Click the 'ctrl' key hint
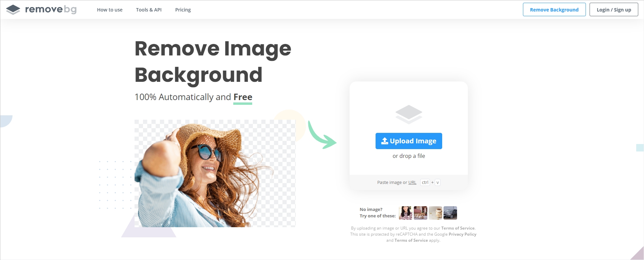The image size is (644, 260). 425,183
